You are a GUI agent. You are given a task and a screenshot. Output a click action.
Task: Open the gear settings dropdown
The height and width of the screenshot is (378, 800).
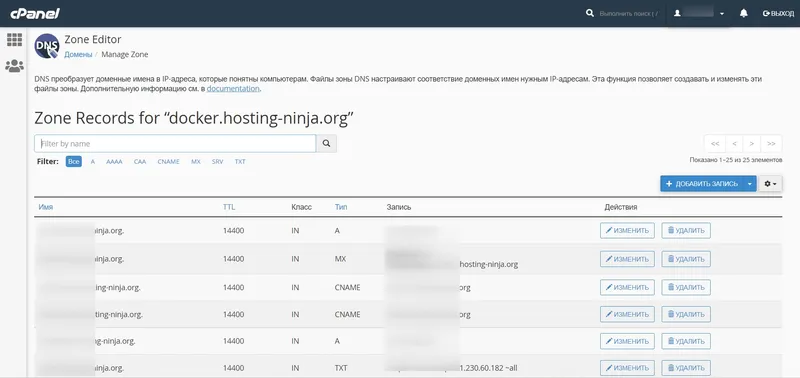pos(770,184)
